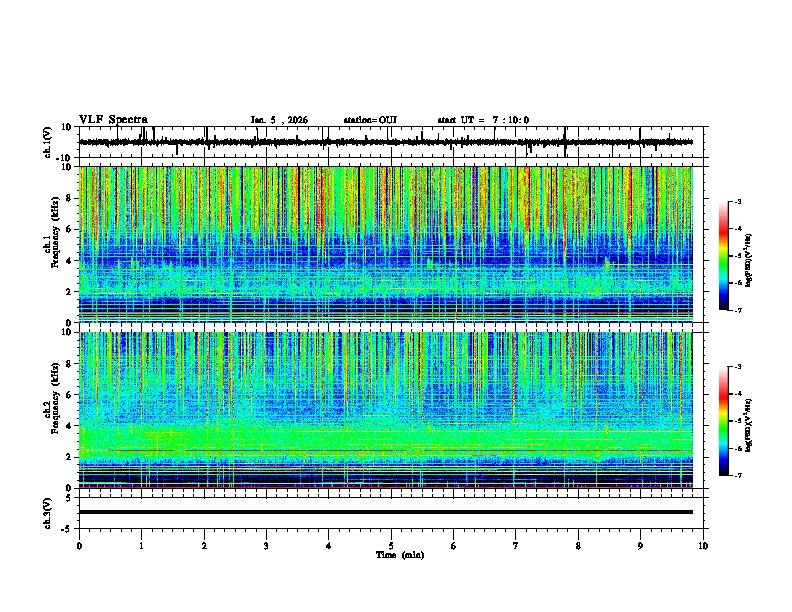Click the "Time (min)" axis title
The image size is (792, 612).
(x=400, y=555)
